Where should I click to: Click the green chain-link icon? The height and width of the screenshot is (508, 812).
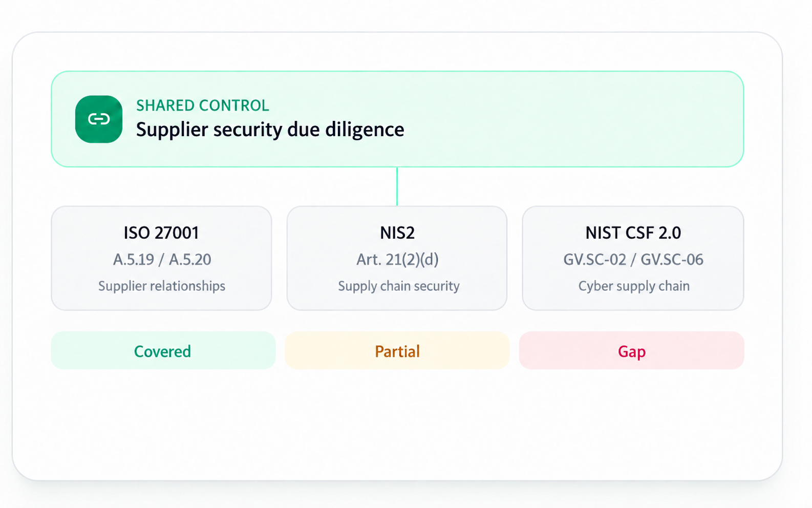tap(99, 119)
